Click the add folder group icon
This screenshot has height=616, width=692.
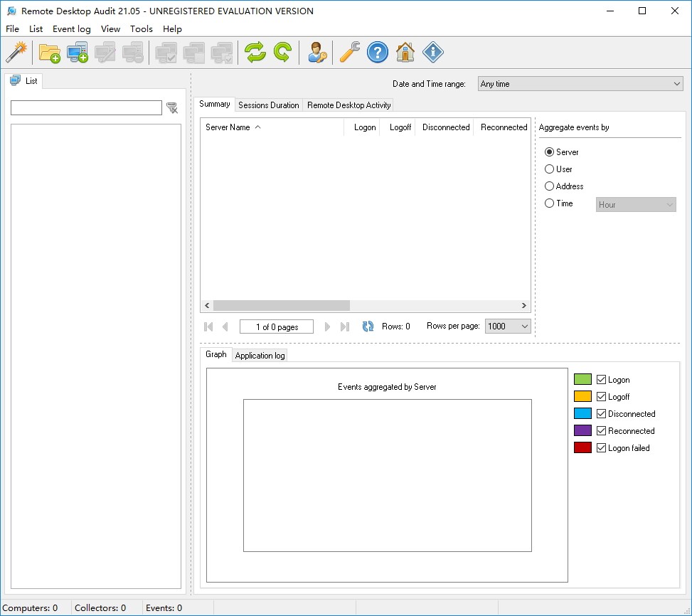50,53
